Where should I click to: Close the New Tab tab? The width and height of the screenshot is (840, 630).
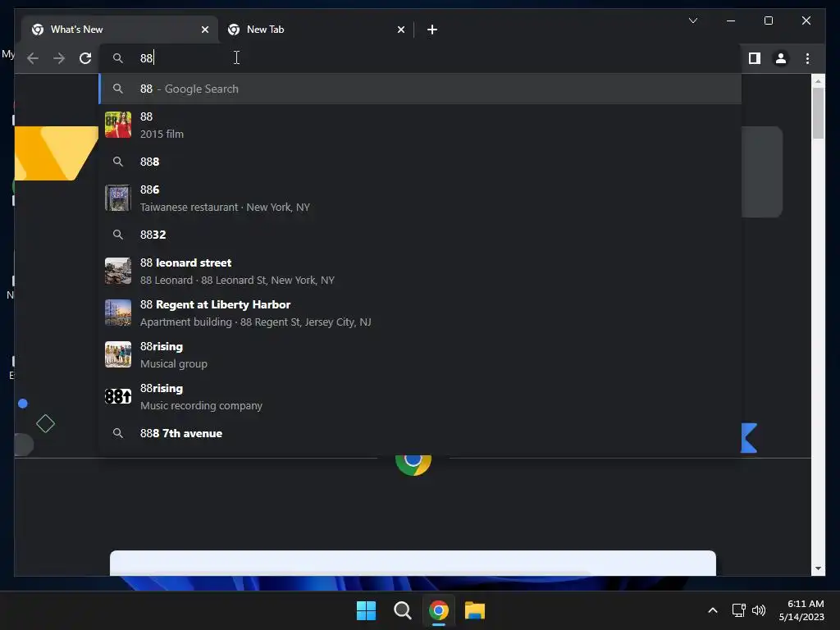pos(400,30)
